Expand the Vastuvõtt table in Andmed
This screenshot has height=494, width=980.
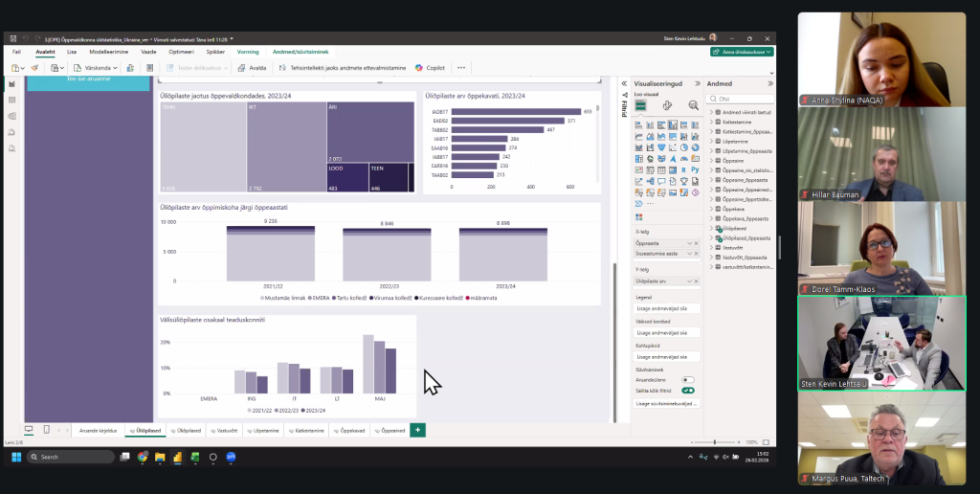(x=712, y=247)
